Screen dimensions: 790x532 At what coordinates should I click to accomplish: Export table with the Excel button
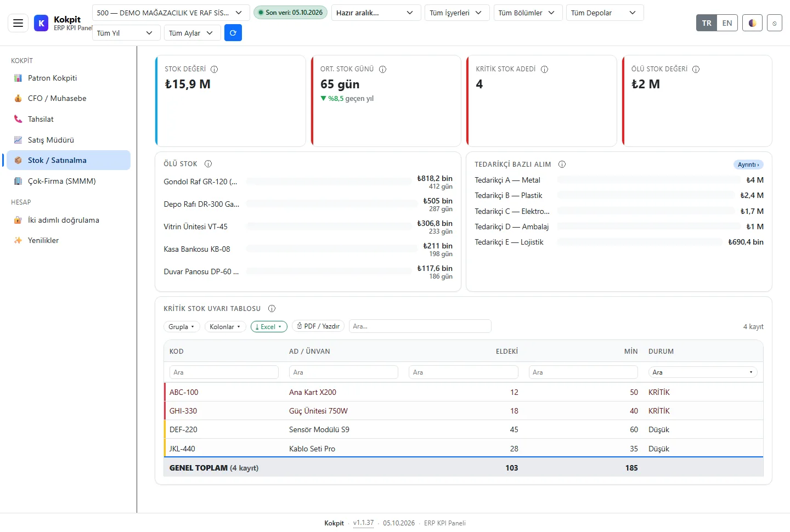click(269, 326)
